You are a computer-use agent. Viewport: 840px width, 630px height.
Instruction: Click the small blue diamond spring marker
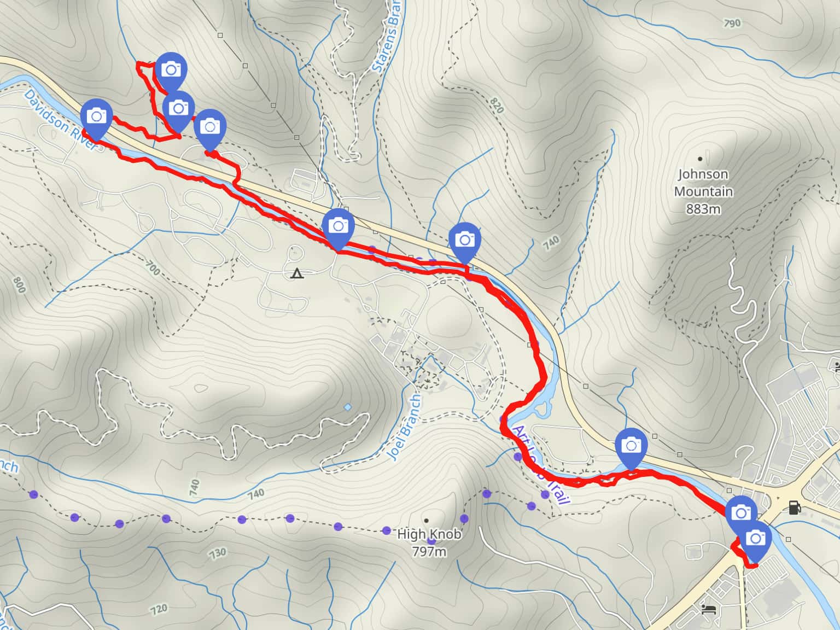[x=347, y=407]
